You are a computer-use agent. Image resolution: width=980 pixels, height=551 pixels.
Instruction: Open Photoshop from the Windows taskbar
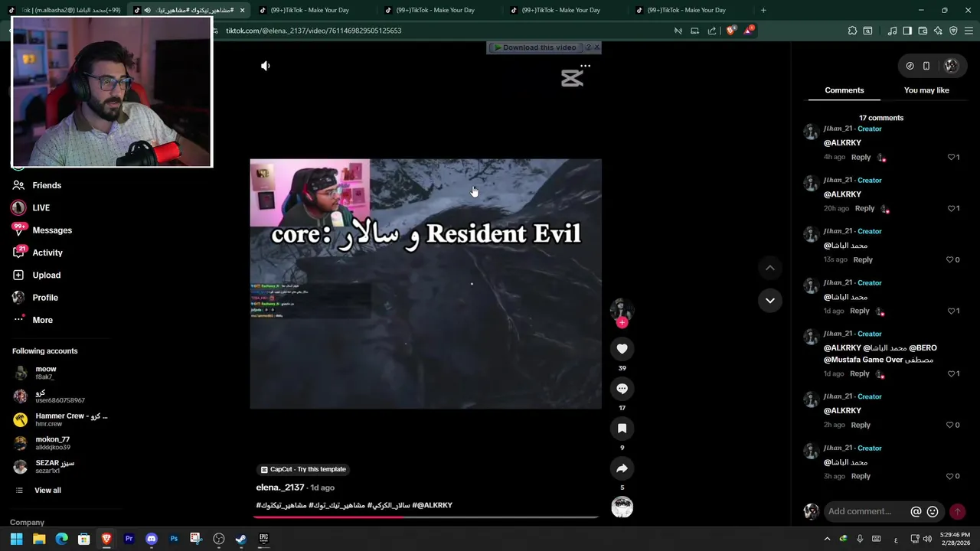(174, 539)
